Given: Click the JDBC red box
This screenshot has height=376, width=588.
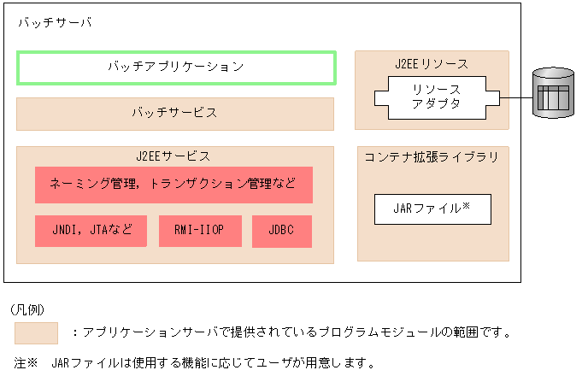Looking at the screenshot, I should [281, 231].
